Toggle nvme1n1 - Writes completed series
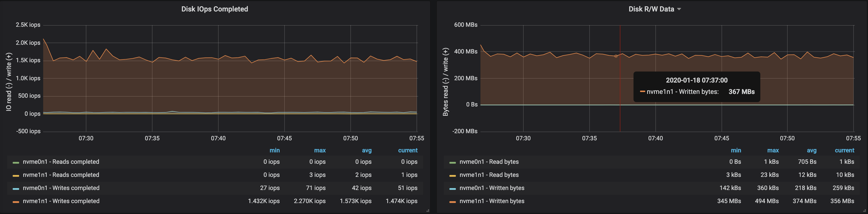 (61, 201)
